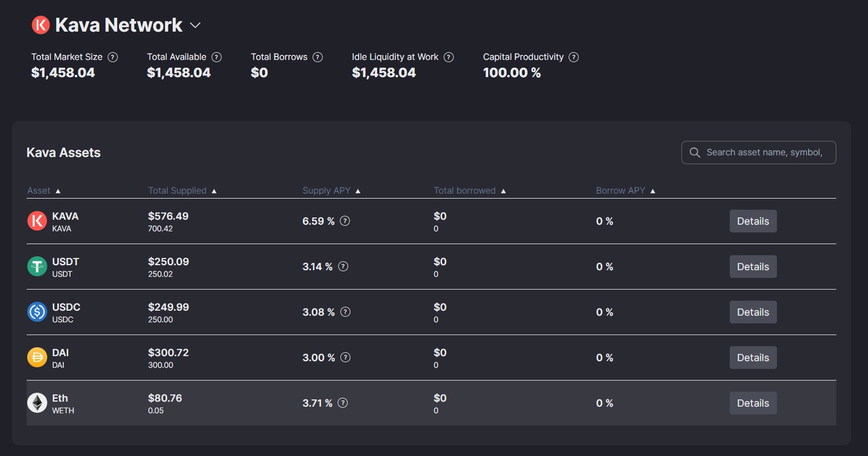
Task: Show DAI 3.00 % Supply APY info icon
Action: 345,357
